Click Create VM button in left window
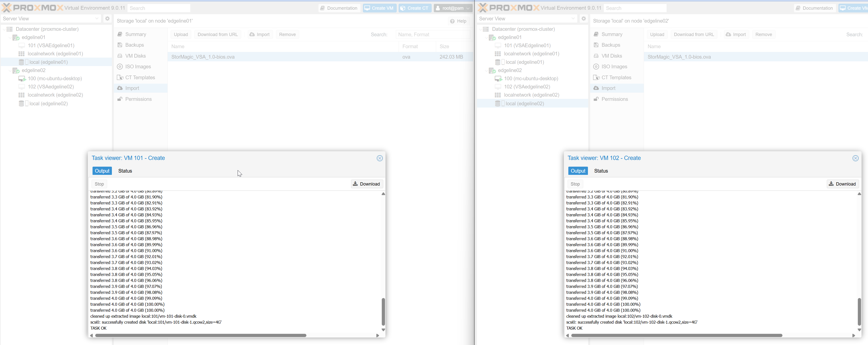Viewport: 868px width, 345px height. point(379,8)
